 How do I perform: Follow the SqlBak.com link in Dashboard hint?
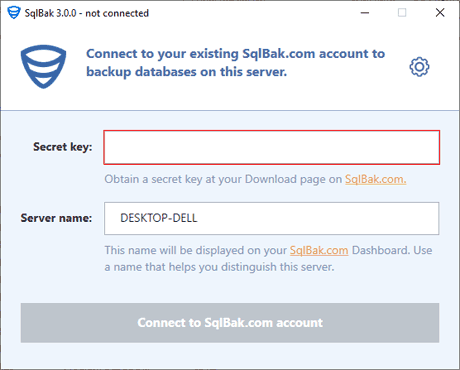319,250
